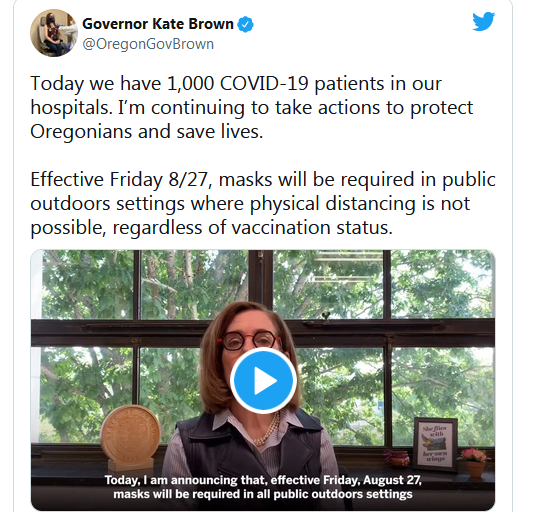The height and width of the screenshot is (512, 537).
Task: Open Governor Kate Brown's profile avatar
Action: 54,33
